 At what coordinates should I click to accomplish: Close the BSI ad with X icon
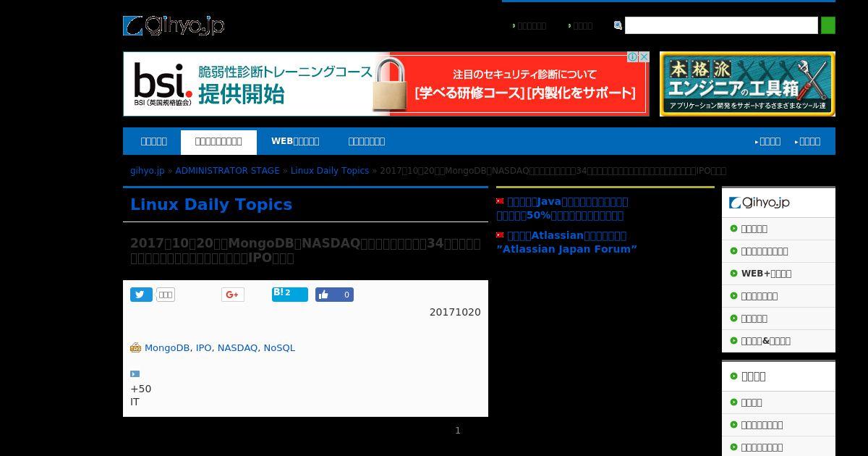click(x=643, y=57)
